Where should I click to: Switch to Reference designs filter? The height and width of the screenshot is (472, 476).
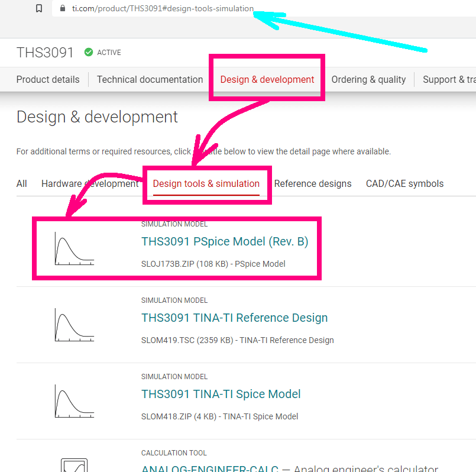pos(313,184)
